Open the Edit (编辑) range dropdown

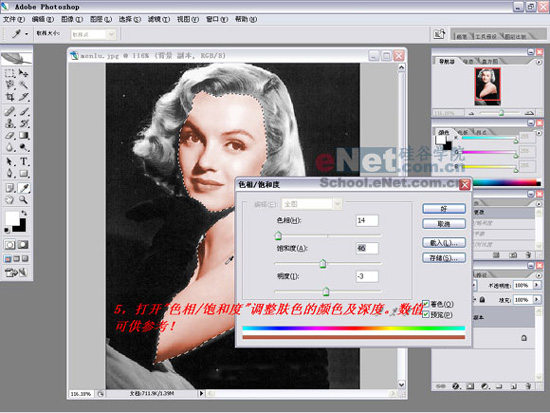[x=311, y=204]
